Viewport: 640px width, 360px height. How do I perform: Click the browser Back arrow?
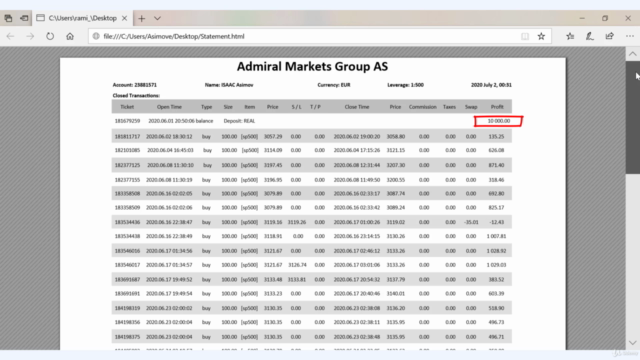tap(10, 36)
